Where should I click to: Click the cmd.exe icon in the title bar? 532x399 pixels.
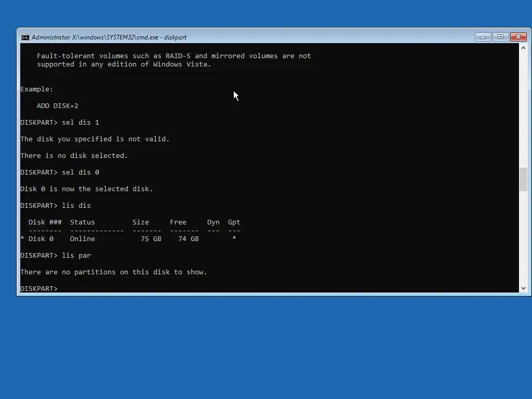tap(25, 37)
